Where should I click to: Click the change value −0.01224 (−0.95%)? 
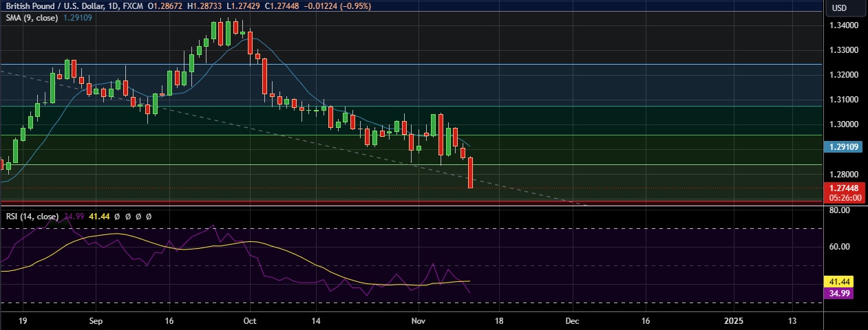point(337,5)
